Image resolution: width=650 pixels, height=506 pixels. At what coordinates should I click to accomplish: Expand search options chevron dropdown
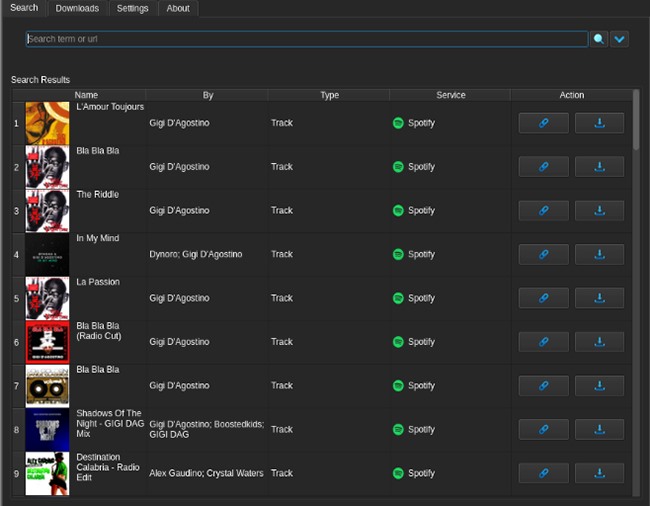619,39
